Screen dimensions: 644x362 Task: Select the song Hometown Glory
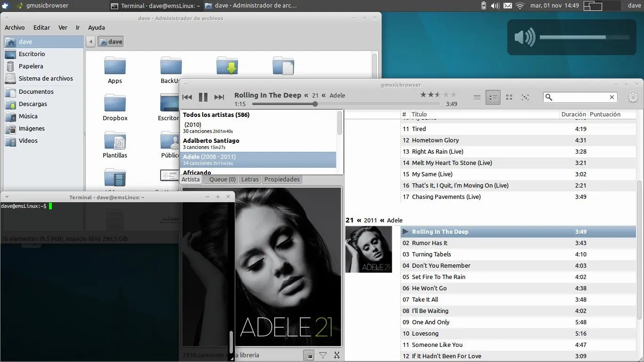[x=518, y=140]
